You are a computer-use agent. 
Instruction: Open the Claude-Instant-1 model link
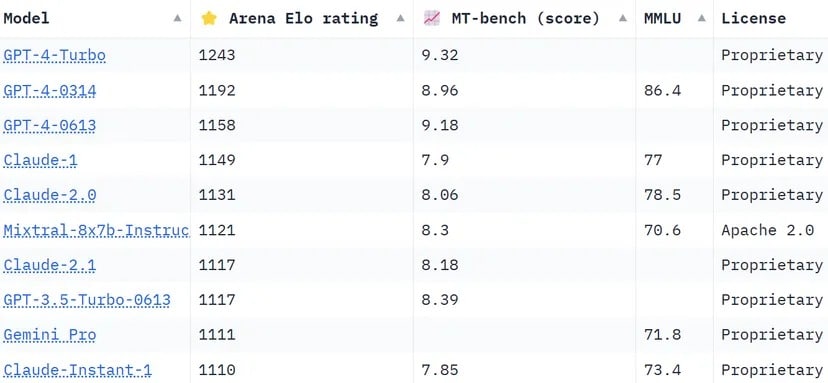click(x=78, y=370)
